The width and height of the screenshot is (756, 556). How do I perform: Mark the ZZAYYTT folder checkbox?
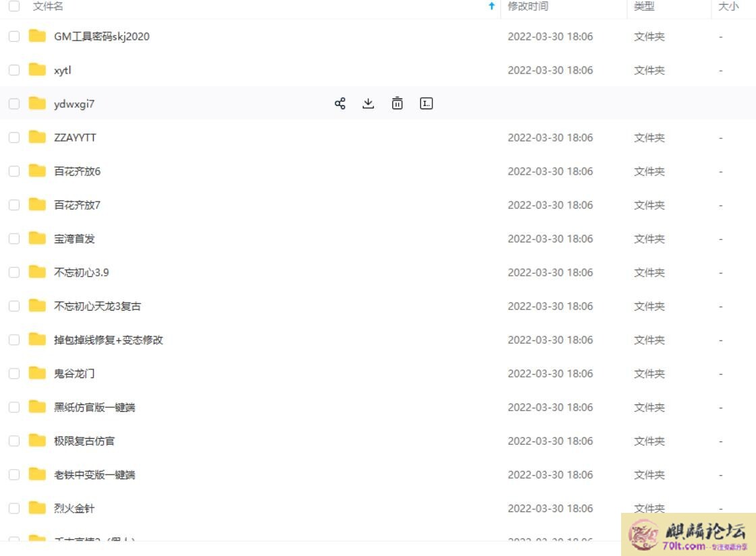point(14,137)
